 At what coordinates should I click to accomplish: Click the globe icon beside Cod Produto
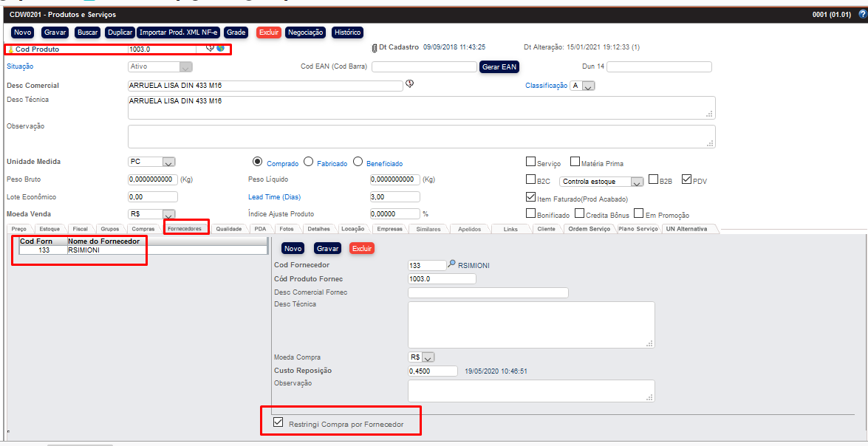click(220, 48)
